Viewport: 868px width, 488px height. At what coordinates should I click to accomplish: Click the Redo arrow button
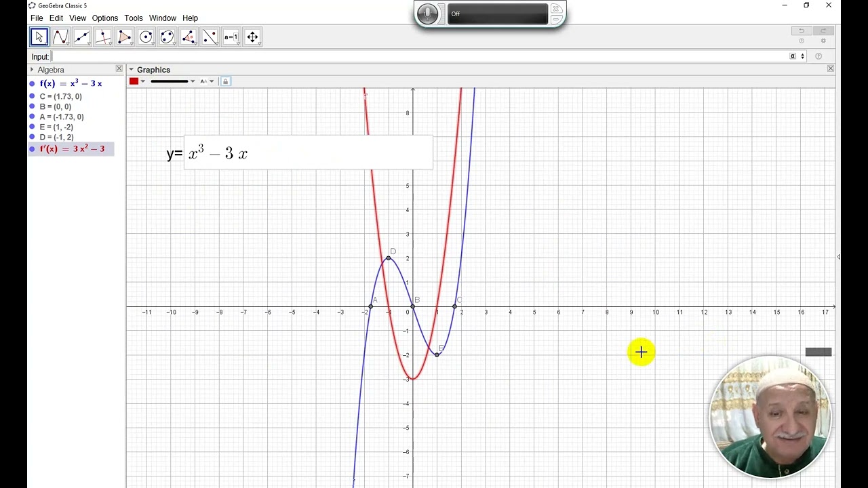(x=823, y=30)
